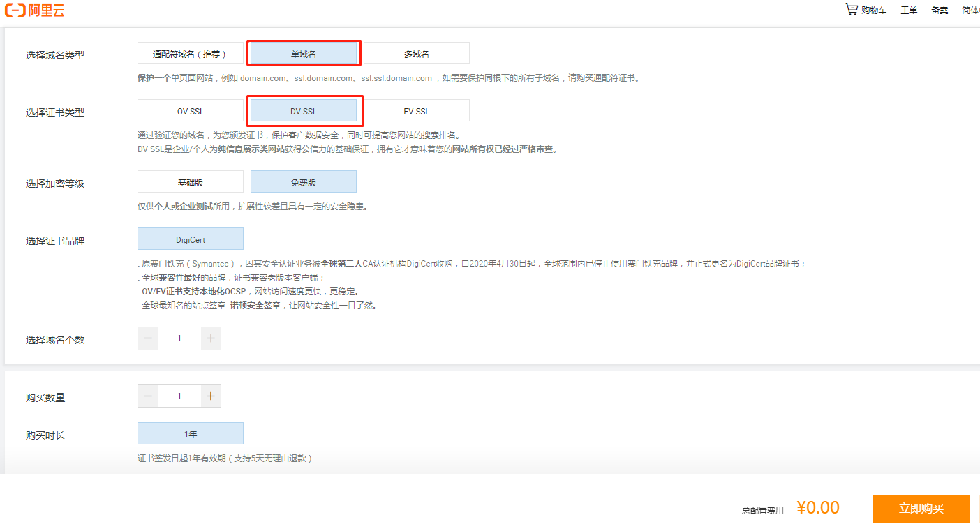This screenshot has height=531, width=980.
Task: Select the DigiCert certificate brand
Action: (190, 238)
